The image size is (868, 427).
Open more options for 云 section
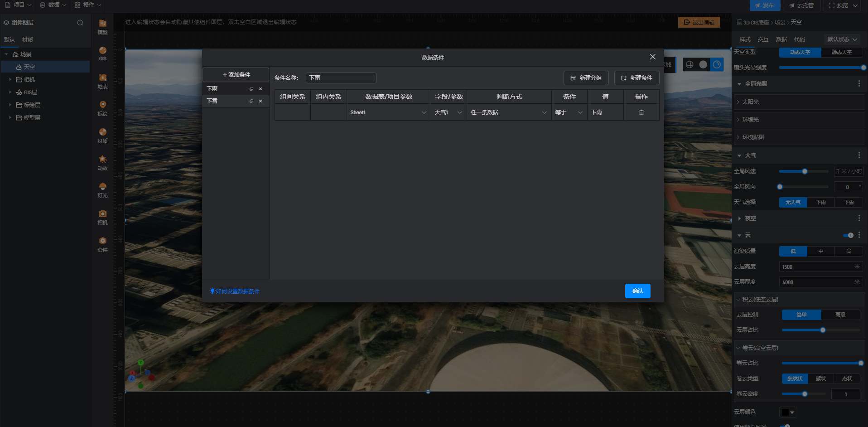(x=859, y=235)
